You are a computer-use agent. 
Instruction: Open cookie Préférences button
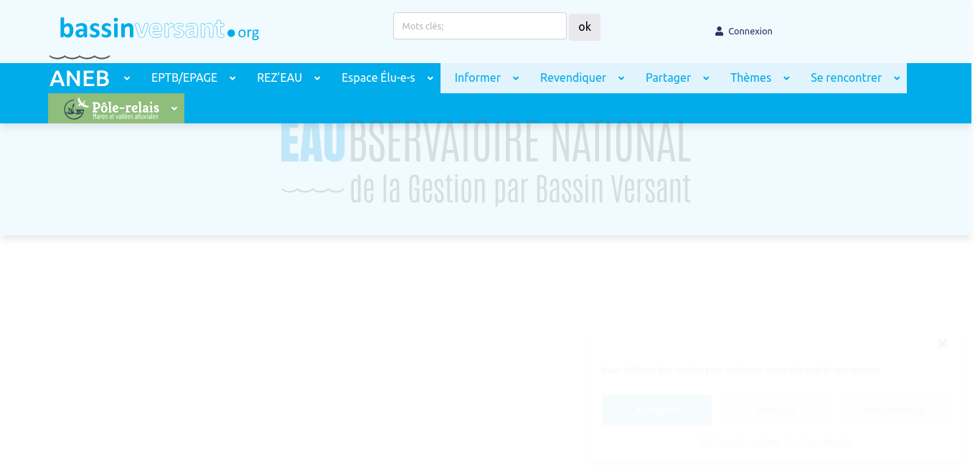click(894, 410)
